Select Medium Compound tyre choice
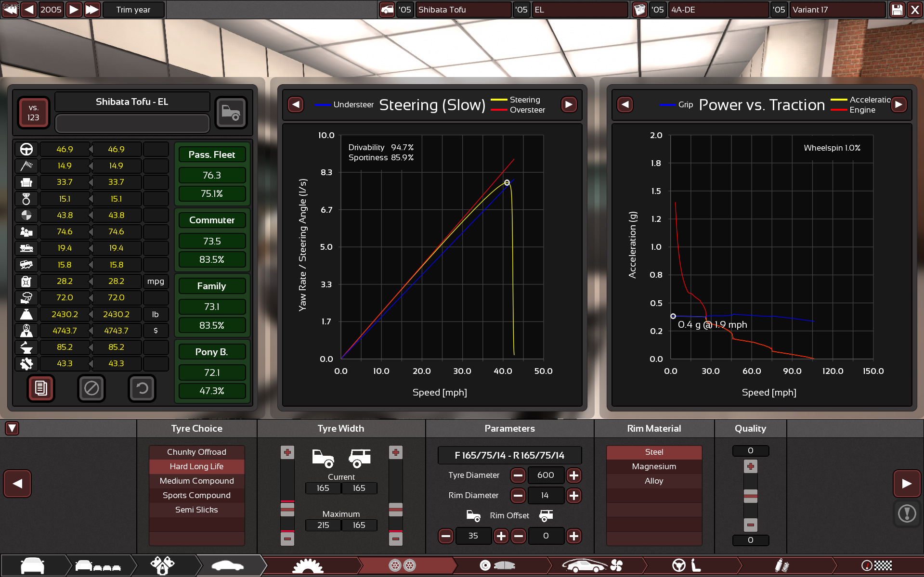The image size is (924, 577). tap(196, 481)
